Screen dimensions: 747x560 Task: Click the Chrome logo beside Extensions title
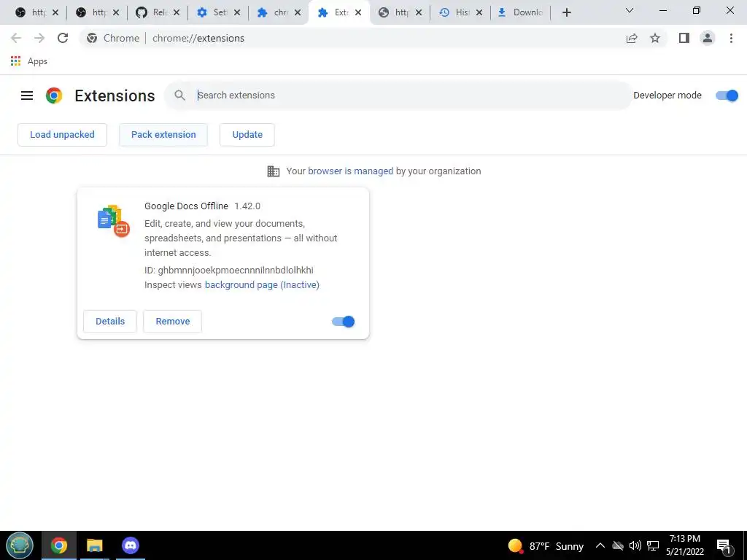[54, 96]
